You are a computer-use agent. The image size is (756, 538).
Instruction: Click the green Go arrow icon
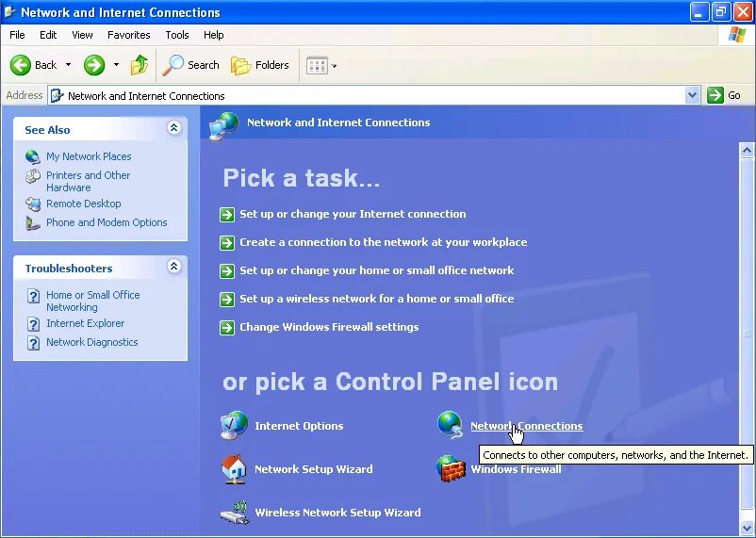[715, 95]
